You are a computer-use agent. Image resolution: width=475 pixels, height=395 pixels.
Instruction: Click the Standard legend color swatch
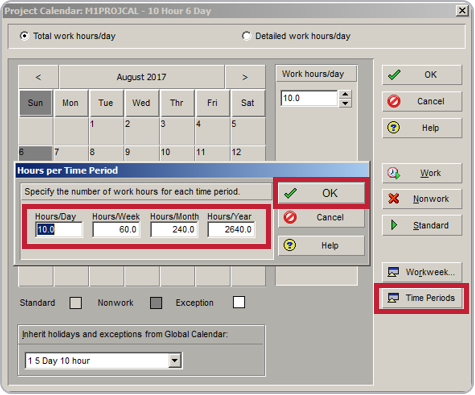tap(76, 303)
